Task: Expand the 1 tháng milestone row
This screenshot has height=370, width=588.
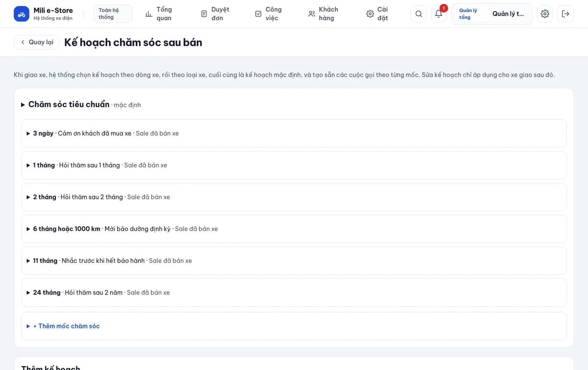Action: click(294, 165)
